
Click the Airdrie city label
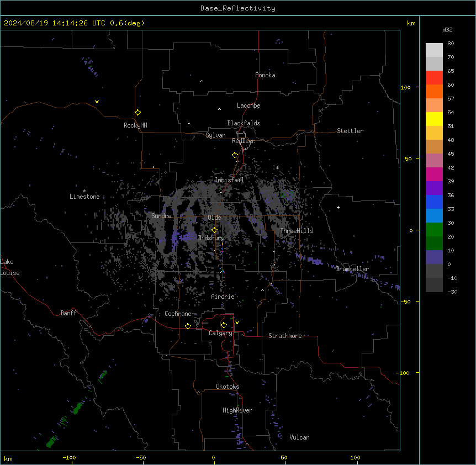click(223, 297)
